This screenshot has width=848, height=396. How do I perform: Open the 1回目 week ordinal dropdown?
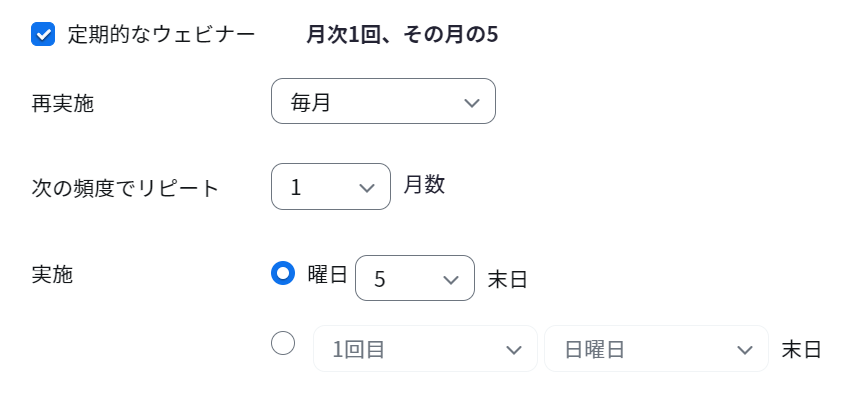(x=425, y=348)
